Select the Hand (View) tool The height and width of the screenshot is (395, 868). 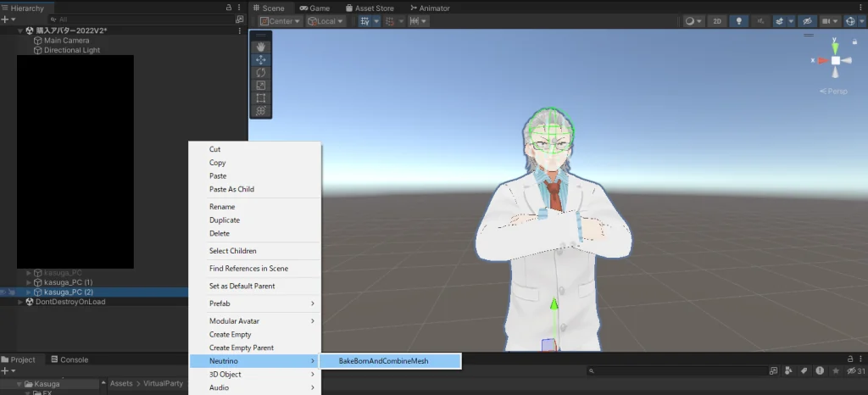tap(261, 47)
